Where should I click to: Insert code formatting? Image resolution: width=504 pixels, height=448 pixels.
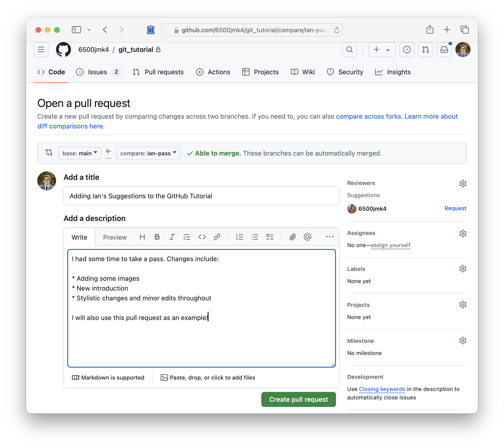coord(202,237)
